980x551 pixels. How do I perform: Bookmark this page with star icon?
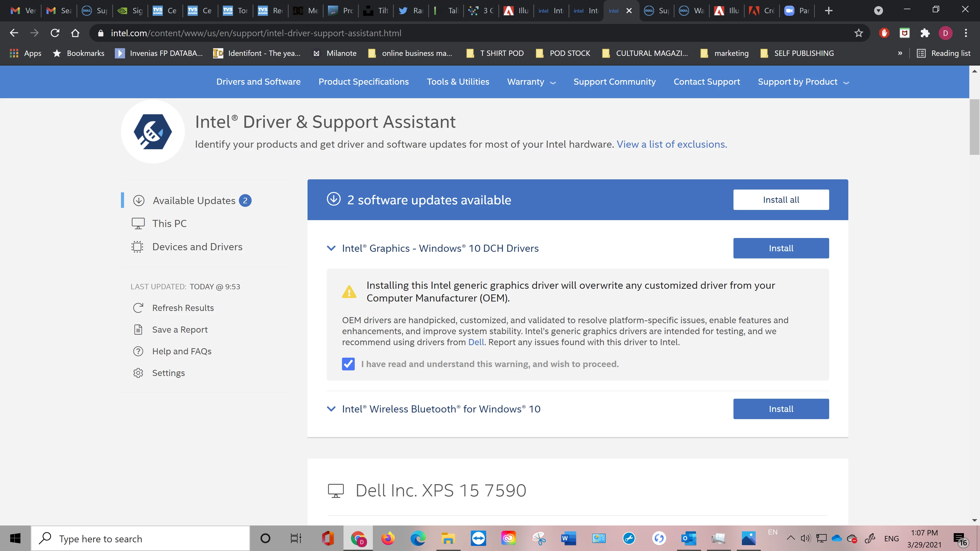(x=859, y=33)
